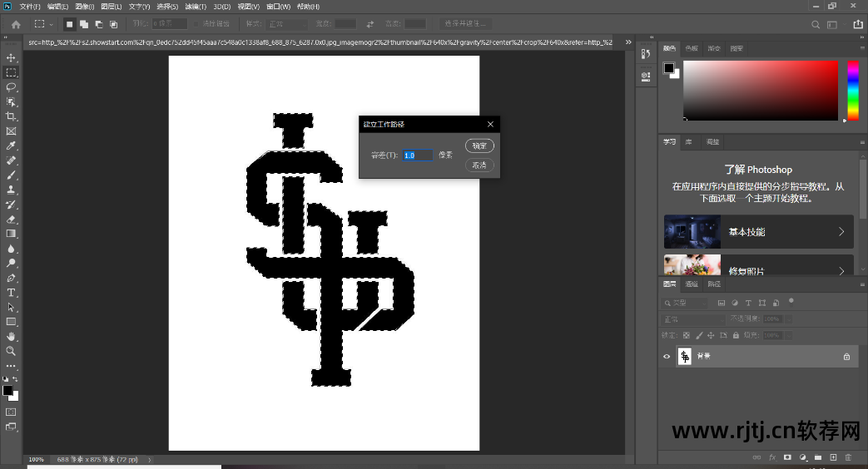Pick a color in the color field
This screenshot has width=868, height=469.
761,91
